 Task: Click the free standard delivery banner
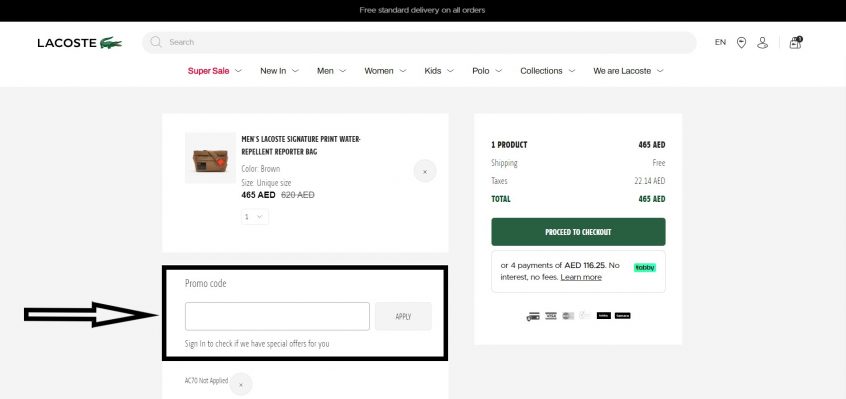(422, 10)
